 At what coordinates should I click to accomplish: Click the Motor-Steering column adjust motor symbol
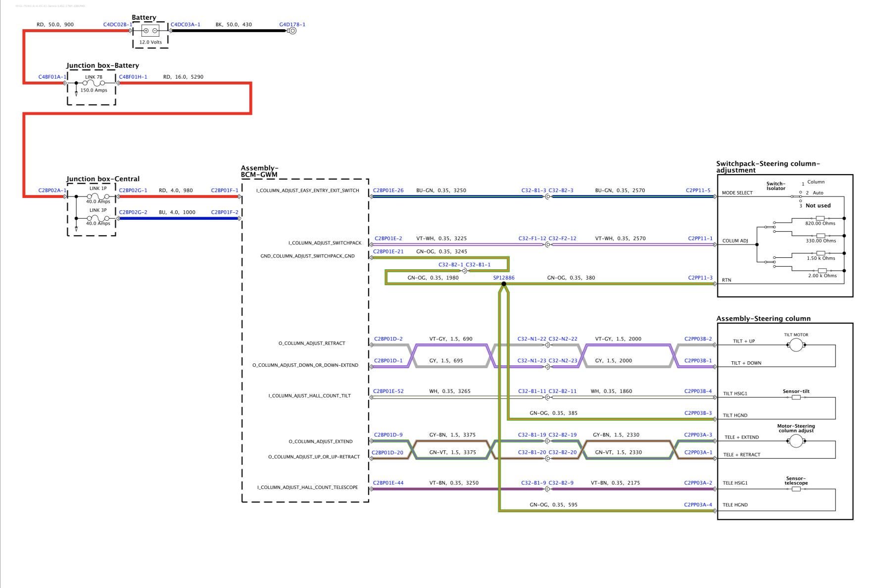tap(796, 441)
